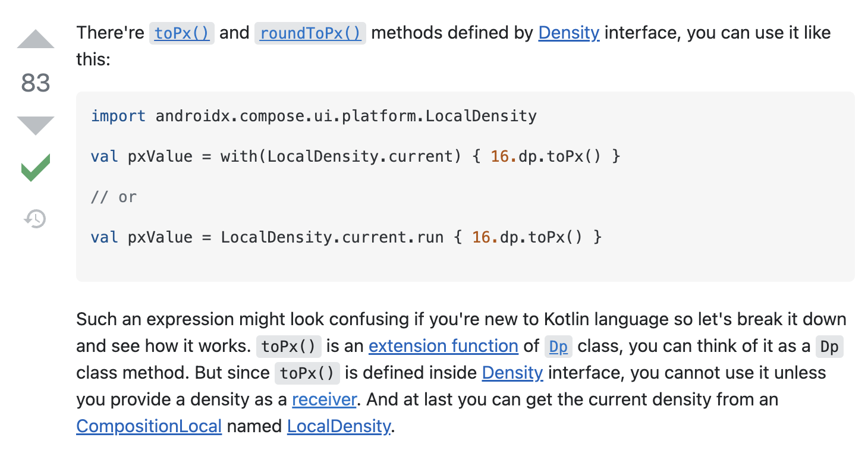Click the import androidx.compose line in code block

pyautogui.click(x=313, y=116)
